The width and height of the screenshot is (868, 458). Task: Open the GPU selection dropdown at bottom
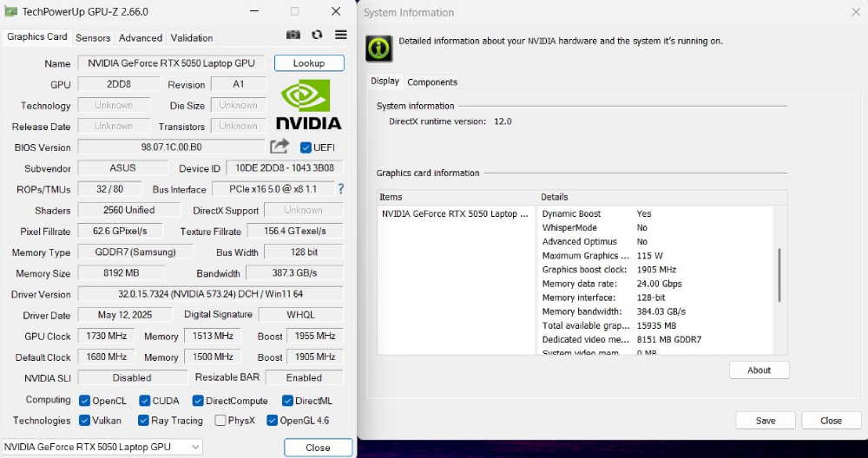point(102,447)
